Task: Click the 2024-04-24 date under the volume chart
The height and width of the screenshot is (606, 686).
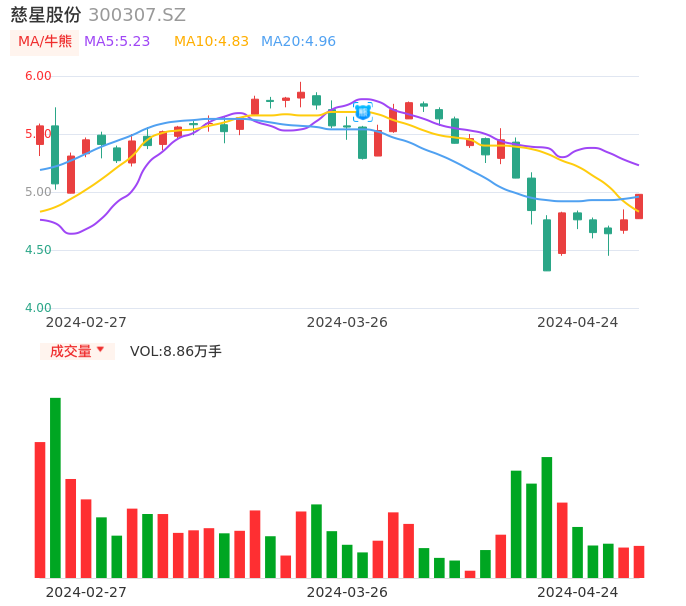Action: point(578,592)
